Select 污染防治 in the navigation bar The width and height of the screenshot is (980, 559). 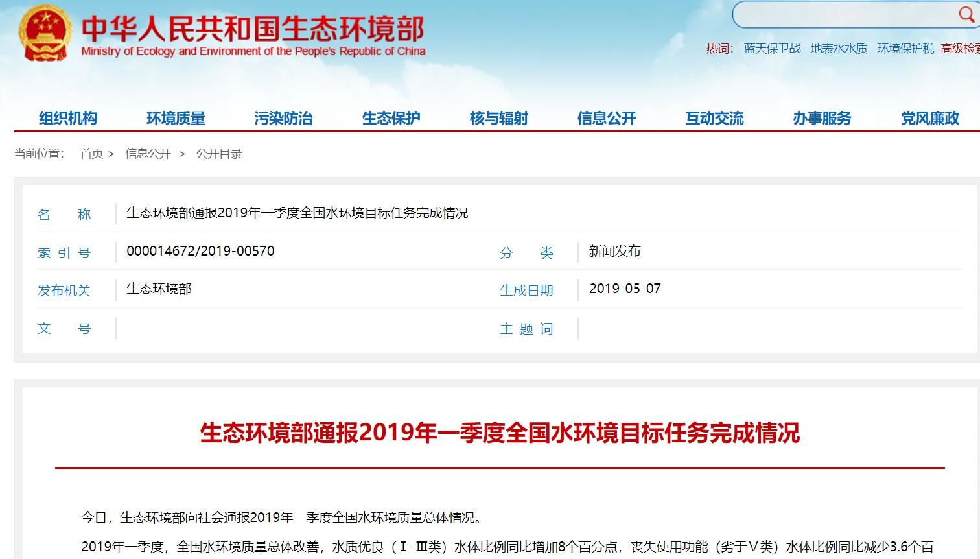coord(283,118)
